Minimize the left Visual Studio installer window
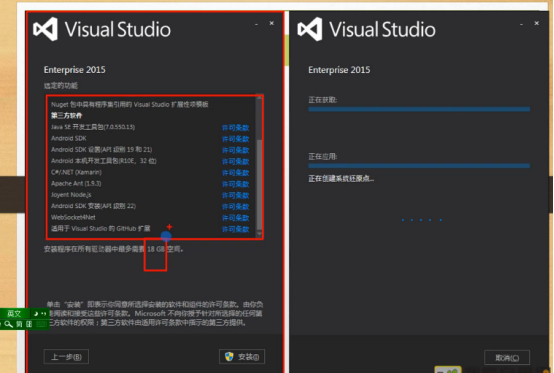The image size is (554, 373). coord(257,24)
